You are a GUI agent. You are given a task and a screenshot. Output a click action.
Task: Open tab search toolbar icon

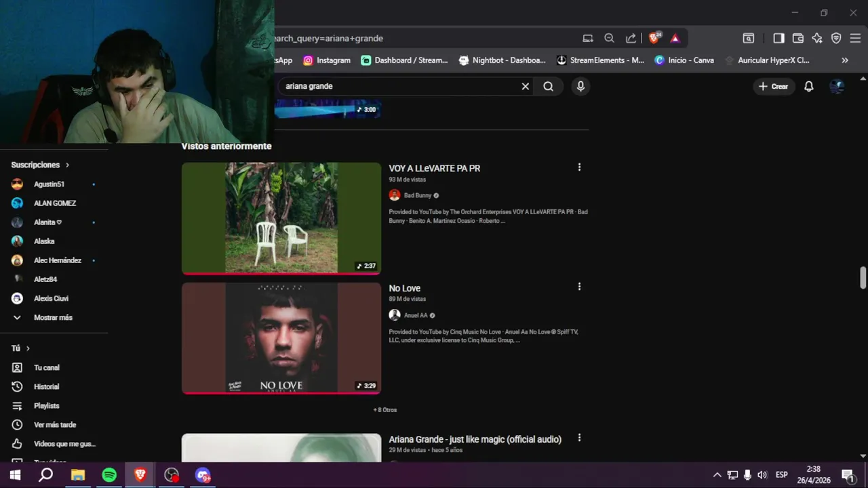(x=748, y=38)
